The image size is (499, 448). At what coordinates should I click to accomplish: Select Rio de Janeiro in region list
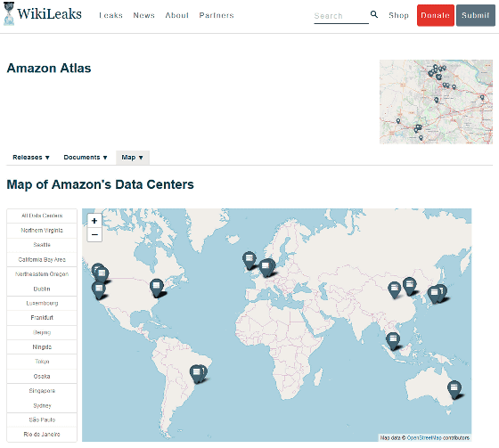click(42, 435)
